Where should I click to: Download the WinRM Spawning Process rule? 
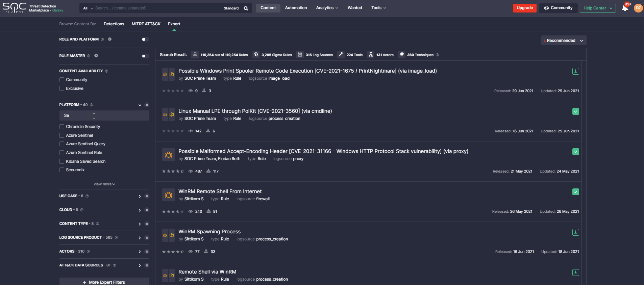576,232
